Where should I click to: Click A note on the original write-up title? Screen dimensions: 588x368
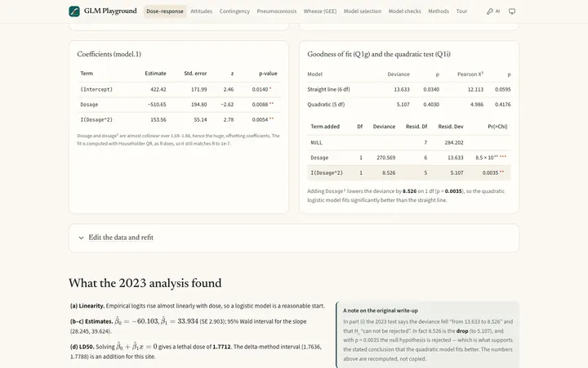(x=381, y=311)
